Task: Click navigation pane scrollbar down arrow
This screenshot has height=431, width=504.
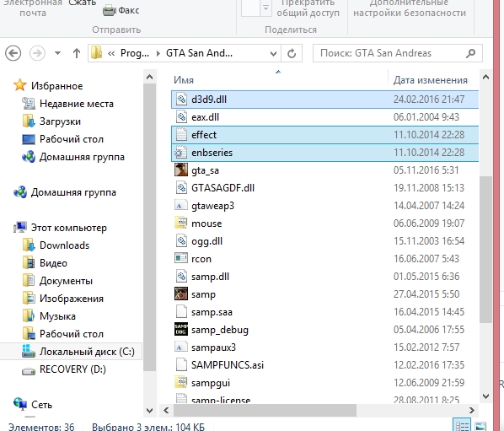Action: pyautogui.click(x=149, y=411)
